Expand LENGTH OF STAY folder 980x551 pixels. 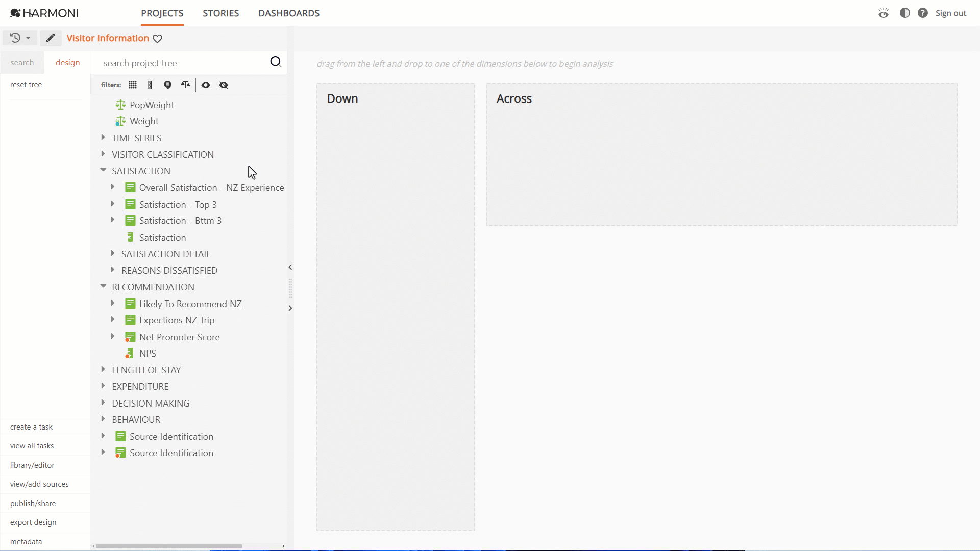pyautogui.click(x=103, y=369)
